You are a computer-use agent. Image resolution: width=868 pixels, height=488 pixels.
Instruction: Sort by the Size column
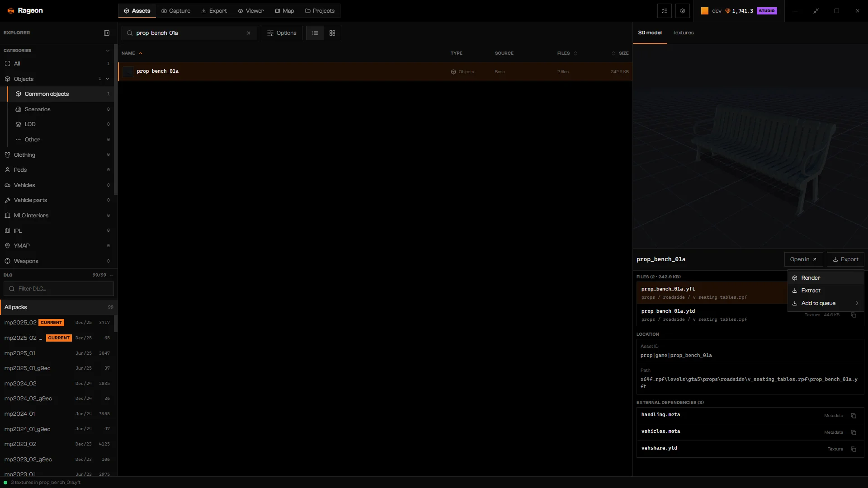[620, 53]
